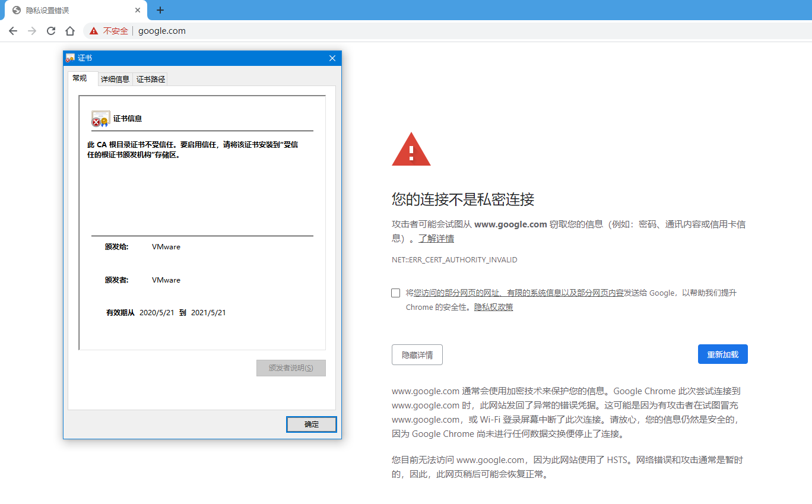Image resolution: width=812 pixels, height=504 pixels.
Task: Click the globe favicon on the browser tab
Action: [x=17, y=10]
